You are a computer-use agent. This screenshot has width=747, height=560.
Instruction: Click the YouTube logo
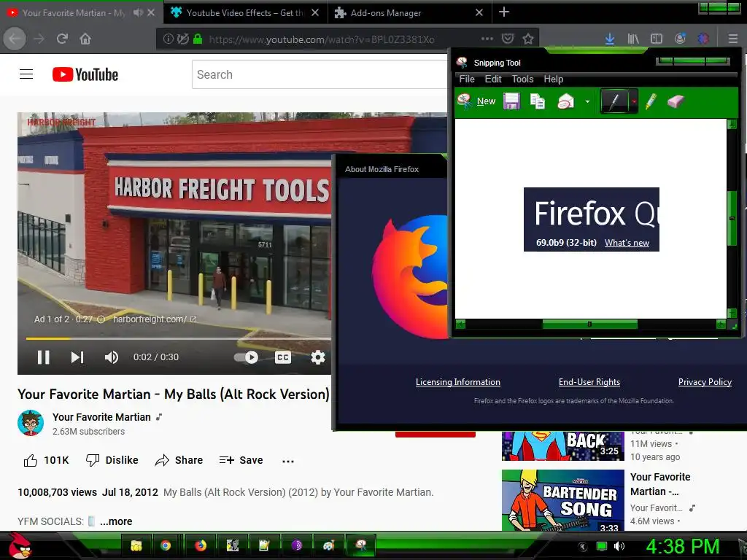click(x=85, y=74)
